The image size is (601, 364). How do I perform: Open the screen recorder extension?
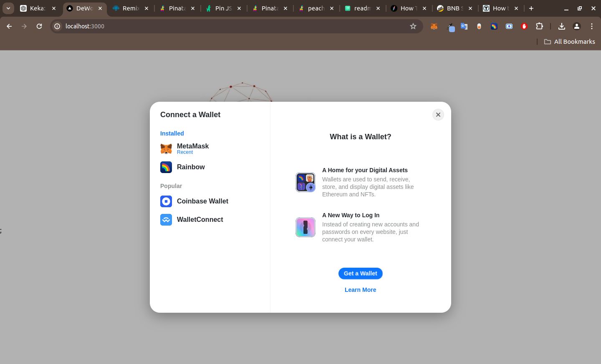click(x=509, y=26)
